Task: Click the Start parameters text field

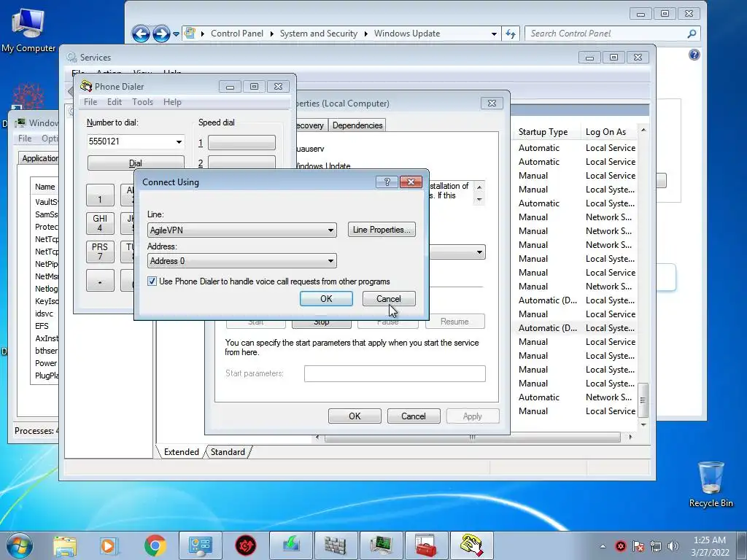Action: pos(395,374)
